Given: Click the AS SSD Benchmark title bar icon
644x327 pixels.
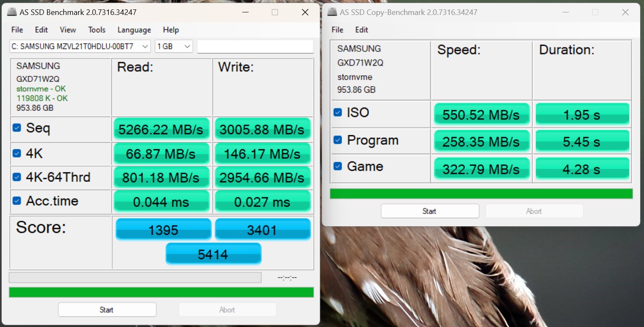Looking at the screenshot, I should (12, 12).
